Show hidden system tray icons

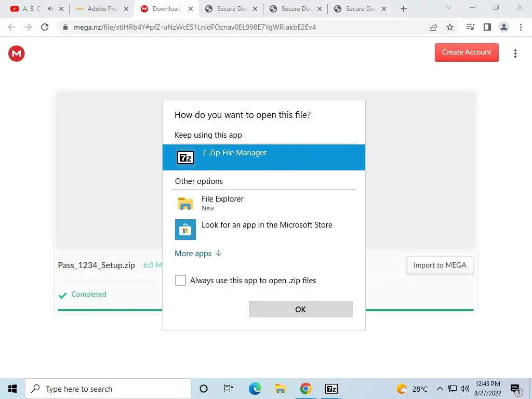tap(440, 389)
